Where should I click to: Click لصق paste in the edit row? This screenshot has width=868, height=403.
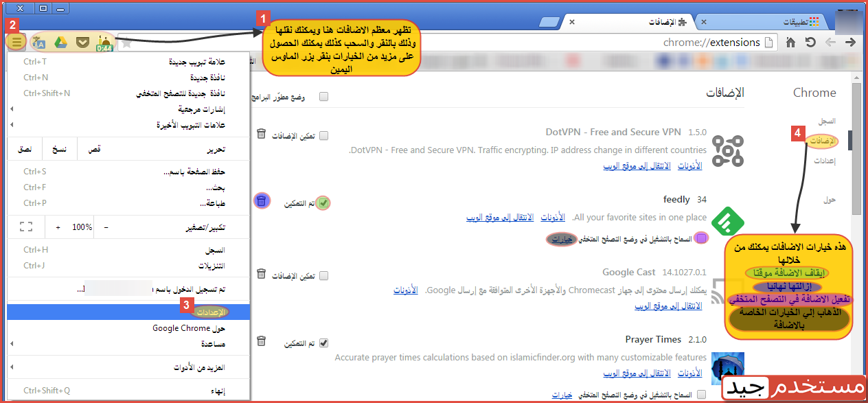pos(24,148)
